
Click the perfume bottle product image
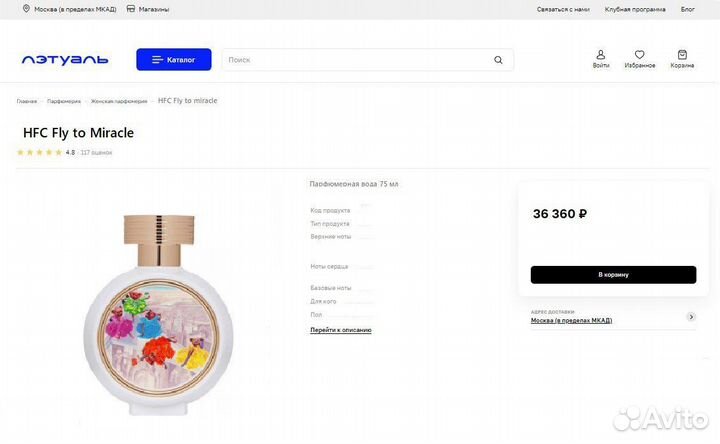158,315
